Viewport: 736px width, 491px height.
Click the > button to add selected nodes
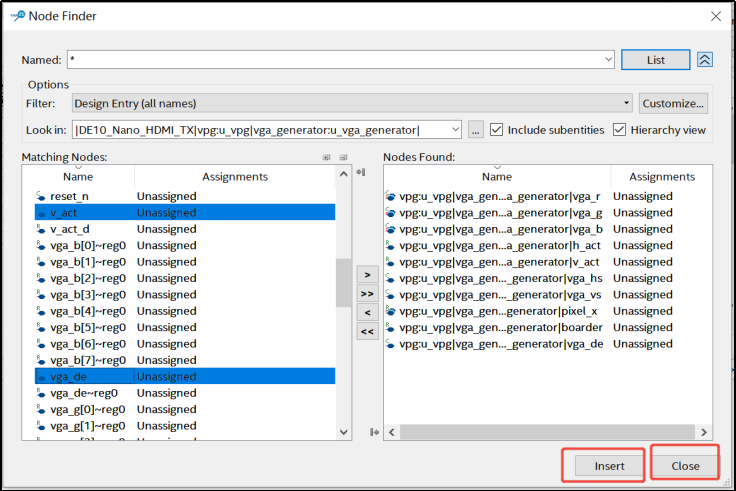coord(368,275)
